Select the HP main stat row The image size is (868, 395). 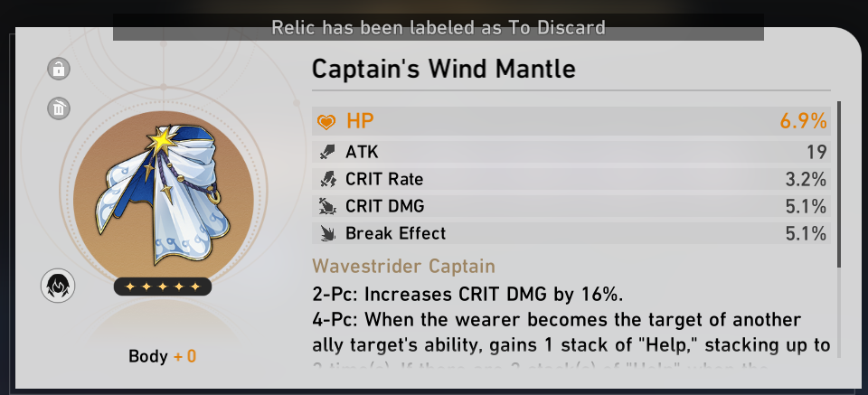[x=571, y=121]
